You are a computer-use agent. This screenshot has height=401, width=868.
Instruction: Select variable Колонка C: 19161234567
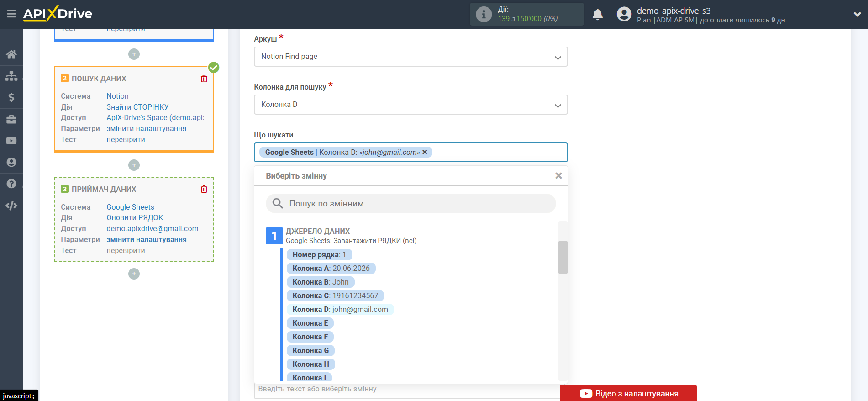coord(335,295)
